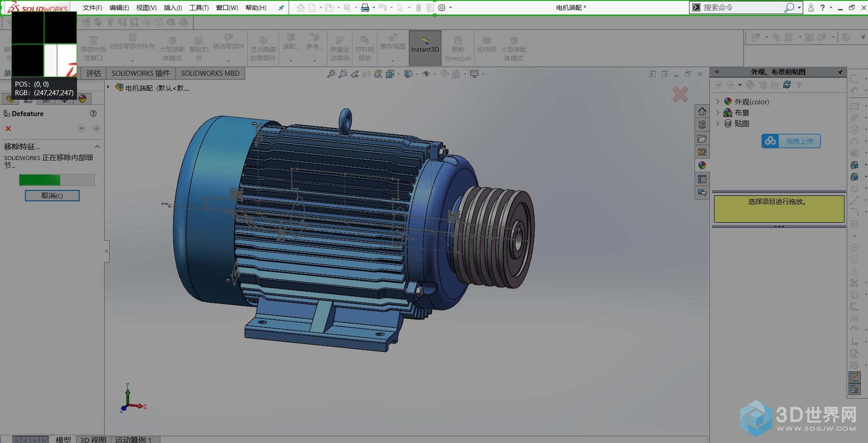Click the 拍快照 snapshot button
This screenshot has width=868, height=443.
(x=487, y=45)
